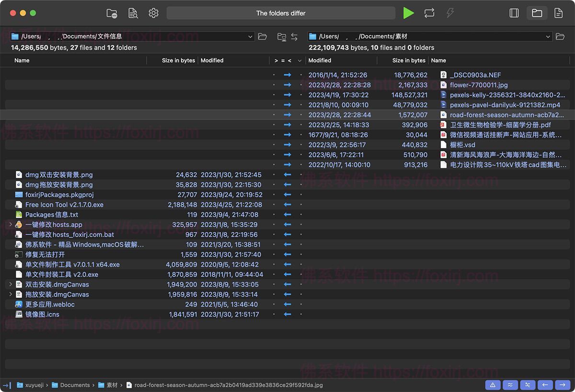Open the right folder path dropdown

click(x=548, y=36)
